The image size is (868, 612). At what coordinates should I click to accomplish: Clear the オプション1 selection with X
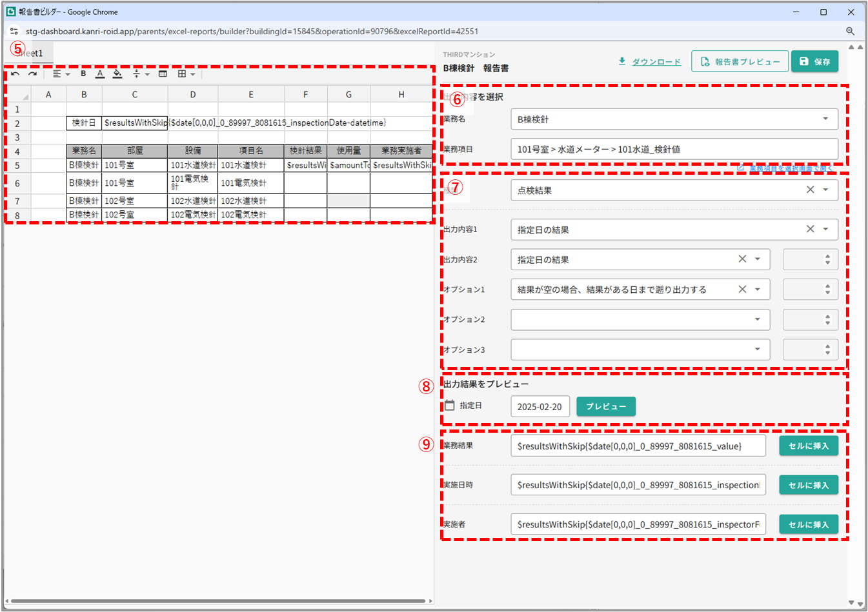pos(742,289)
